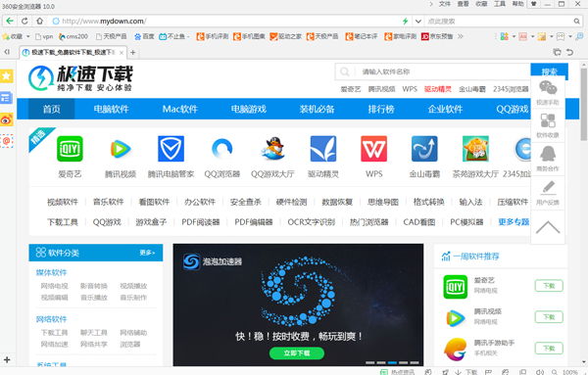Click 更多> in 软件分类 header
The width and height of the screenshot is (588, 375).
pyautogui.click(x=147, y=253)
